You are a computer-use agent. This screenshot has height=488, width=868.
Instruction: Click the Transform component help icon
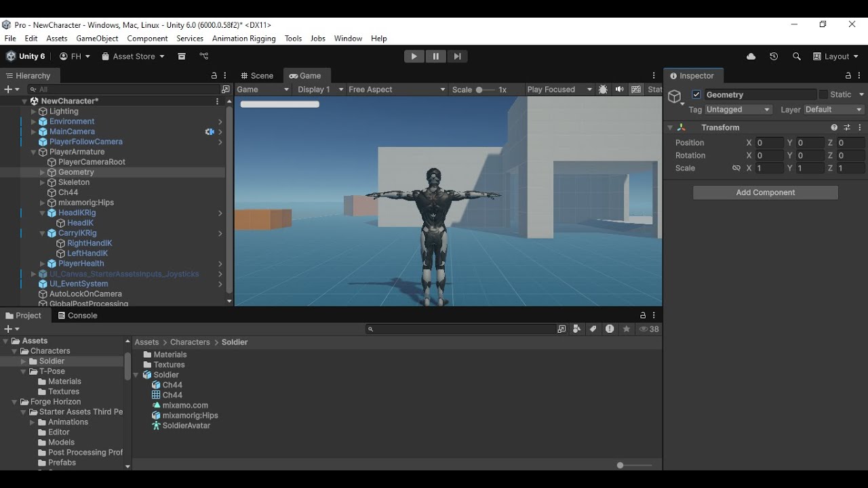pos(834,127)
